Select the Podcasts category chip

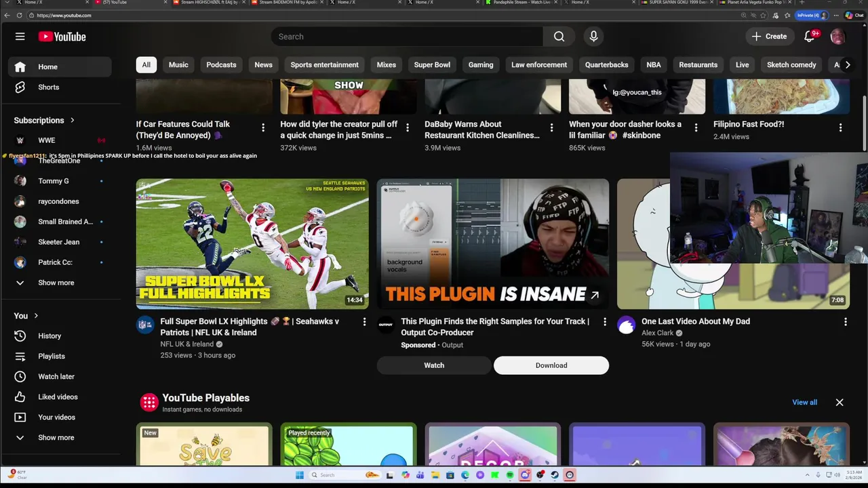[221, 65]
